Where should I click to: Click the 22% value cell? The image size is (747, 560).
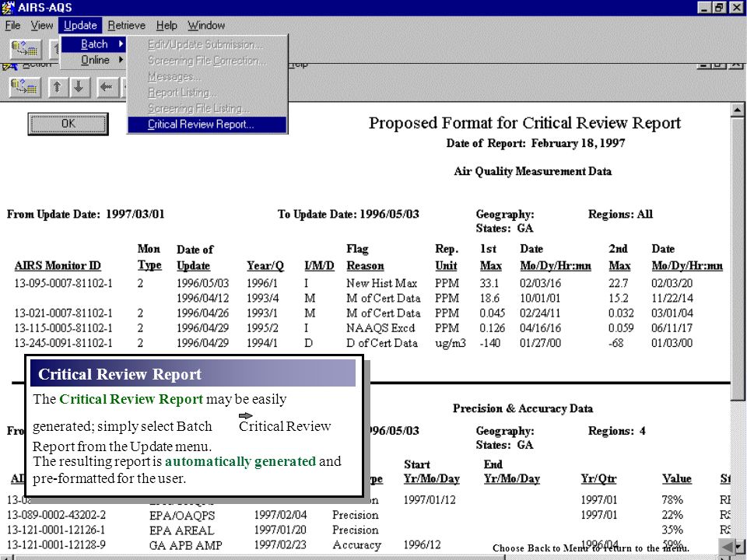coord(672,515)
